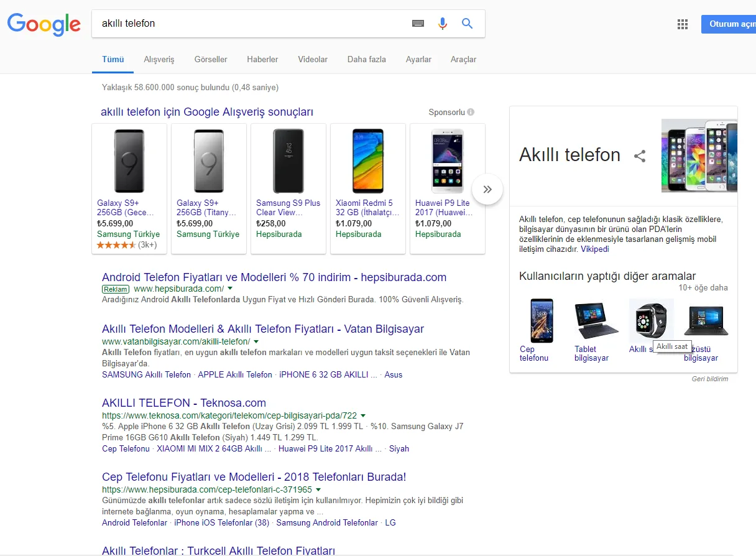Open Galaxy S9+ 256GB (Gece...) product thumbnail
This screenshot has height=556, width=756.
coord(129,161)
